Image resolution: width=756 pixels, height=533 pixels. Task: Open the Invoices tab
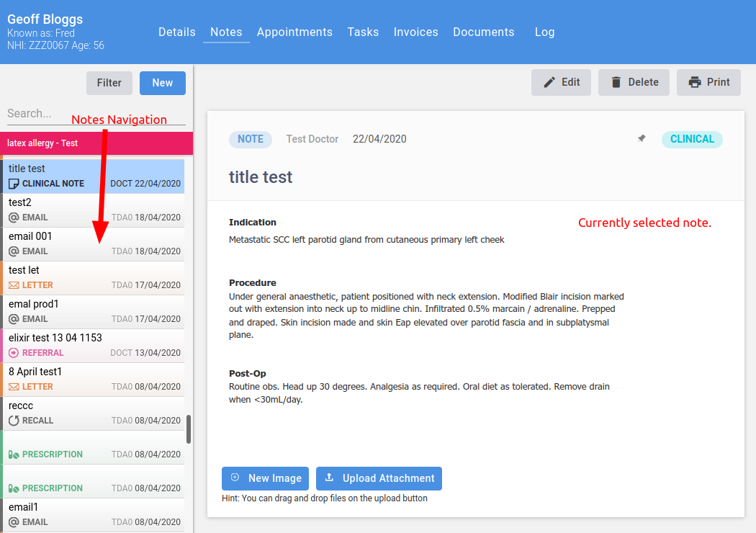tap(415, 32)
